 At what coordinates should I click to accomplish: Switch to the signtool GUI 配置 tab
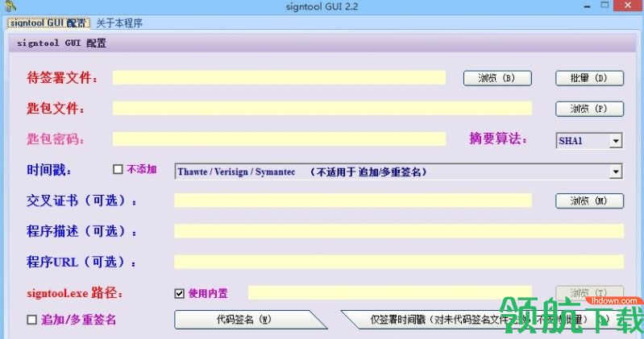coord(48,23)
